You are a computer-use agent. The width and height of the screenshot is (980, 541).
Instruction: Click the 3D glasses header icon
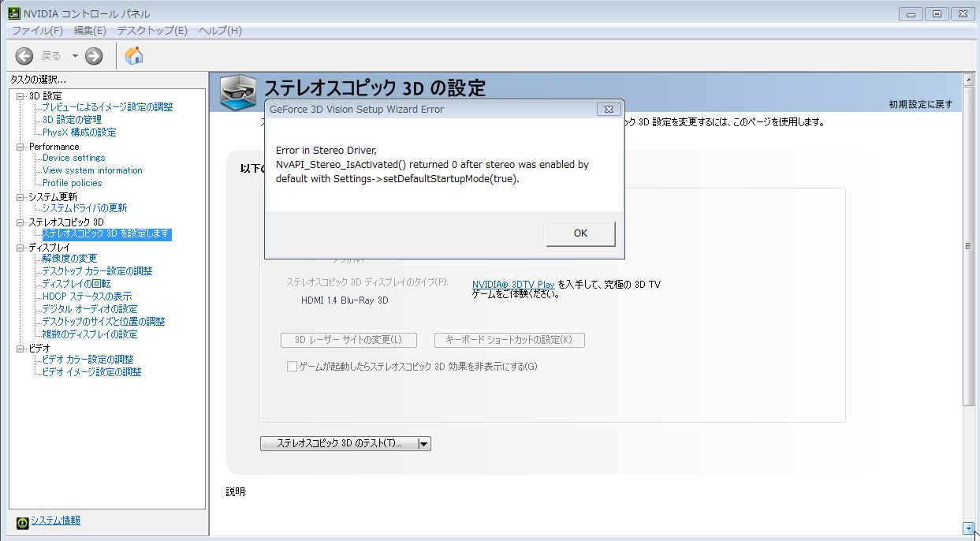click(237, 94)
